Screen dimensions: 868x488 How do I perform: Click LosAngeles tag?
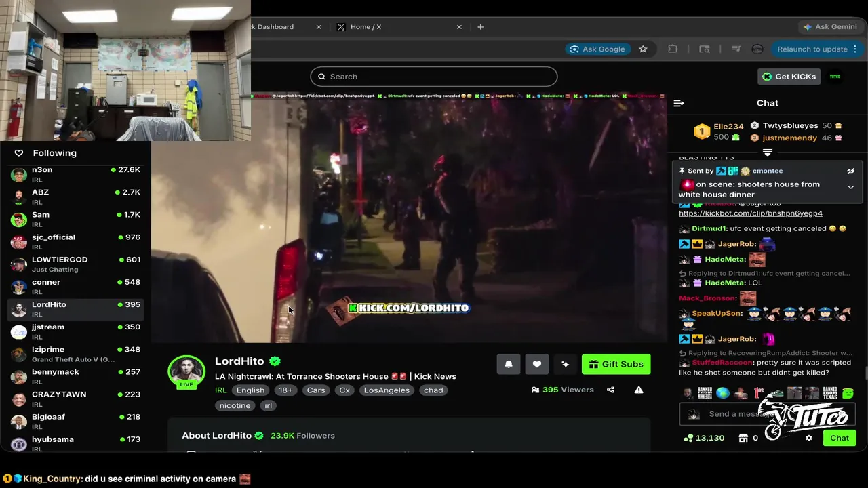pyautogui.click(x=387, y=390)
